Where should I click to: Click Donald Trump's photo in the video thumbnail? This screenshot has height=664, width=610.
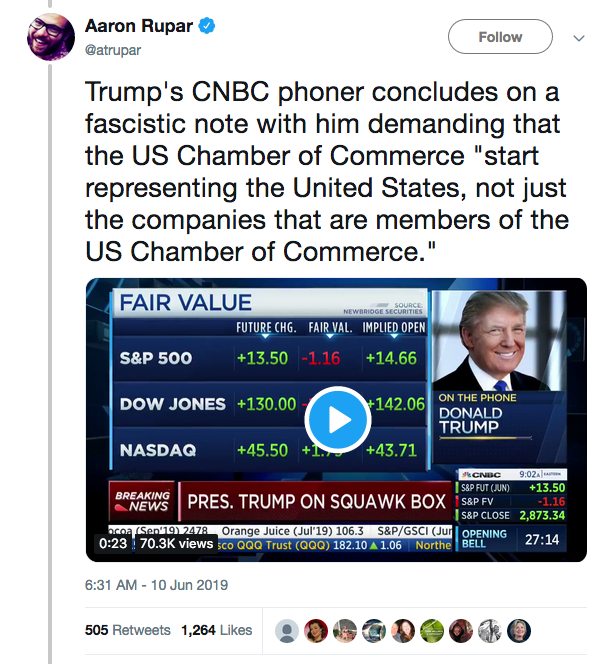[498, 342]
